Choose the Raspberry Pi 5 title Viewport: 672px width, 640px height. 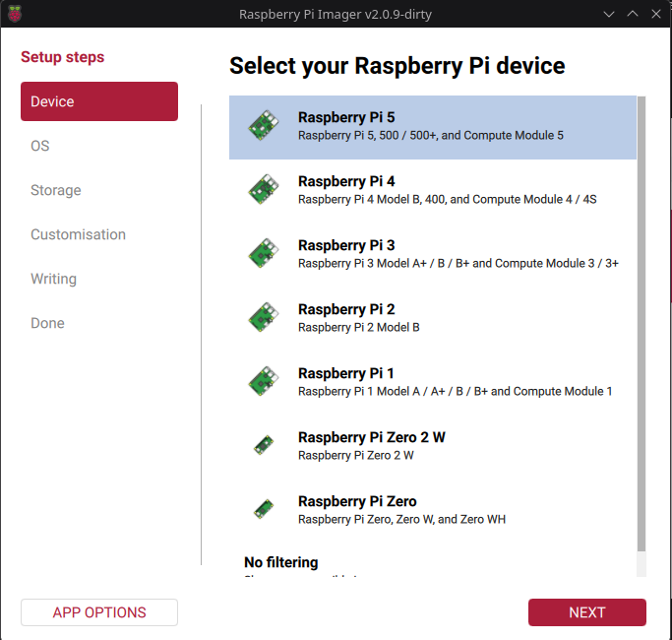pos(346,117)
